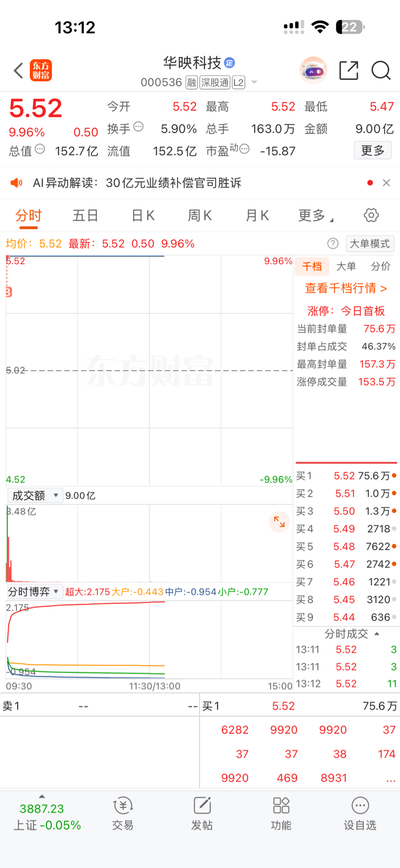Image resolution: width=400 pixels, height=868 pixels.
Task: Expand chart with the orange fullscreen arrows icon
Action: (279, 522)
